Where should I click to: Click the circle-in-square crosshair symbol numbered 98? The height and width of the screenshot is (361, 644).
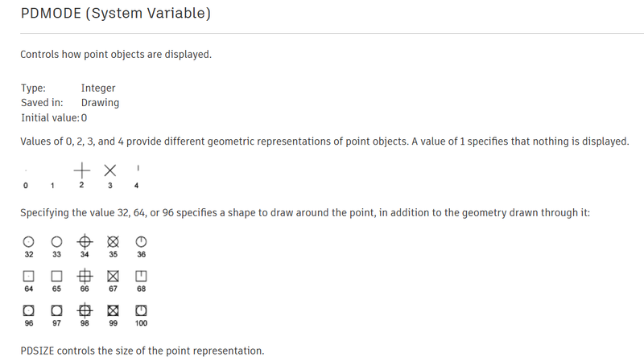coord(85,310)
